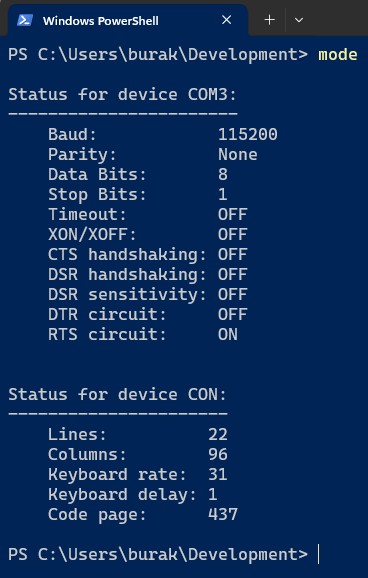Click the Data Bits value 8
The width and height of the screenshot is (368, 578).
(x=223, y=174)
